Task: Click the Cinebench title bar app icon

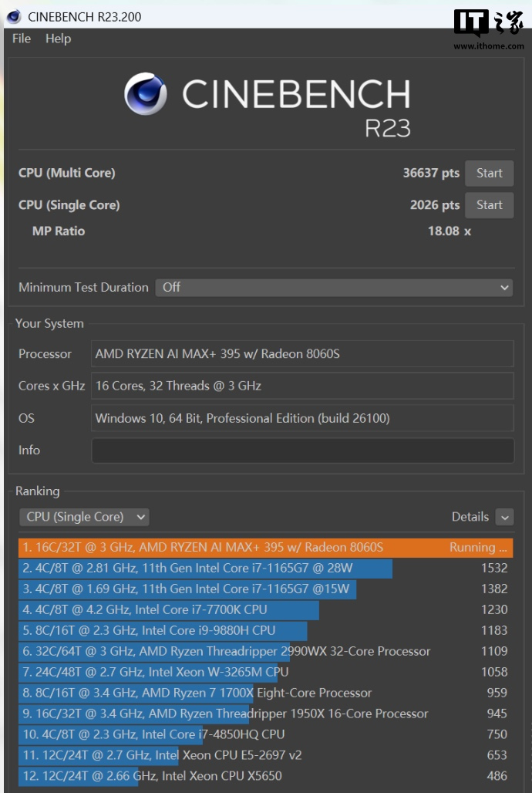Action: (14, 16)
